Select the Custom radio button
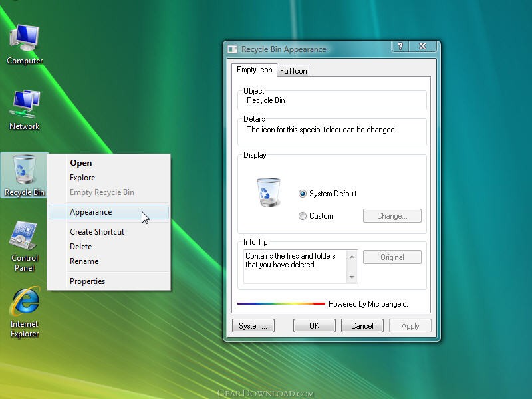Viewport: 532px width, 399px height. [x=303, y=216]
